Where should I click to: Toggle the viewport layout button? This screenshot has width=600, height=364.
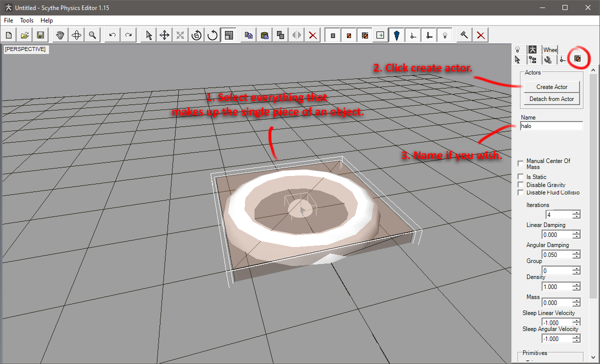(x=228, y=35)
